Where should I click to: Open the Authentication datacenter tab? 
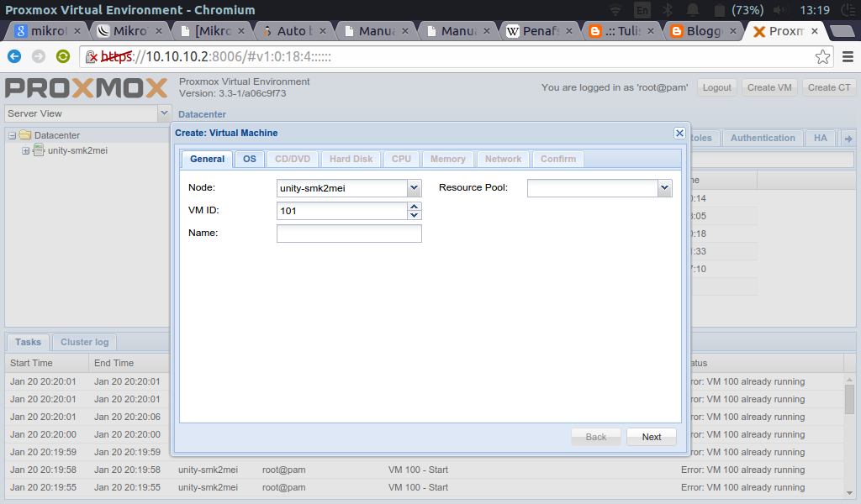[x=763, y=139]
